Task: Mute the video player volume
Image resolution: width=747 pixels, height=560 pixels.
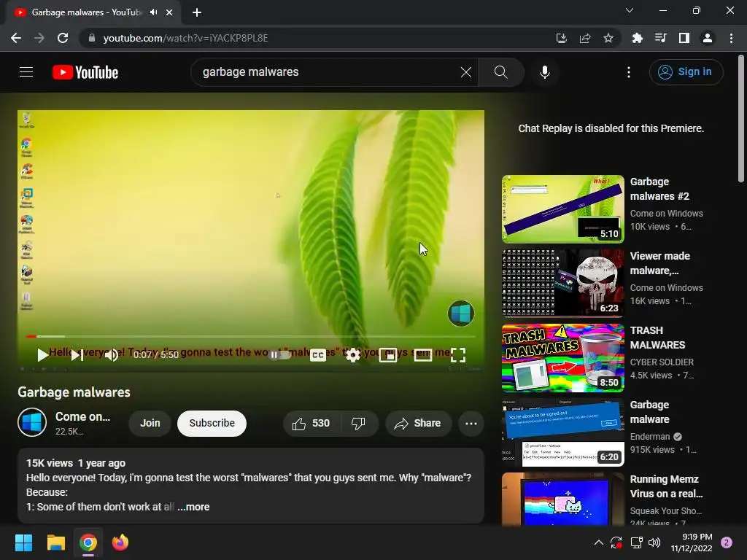Action: coord(112,355)
